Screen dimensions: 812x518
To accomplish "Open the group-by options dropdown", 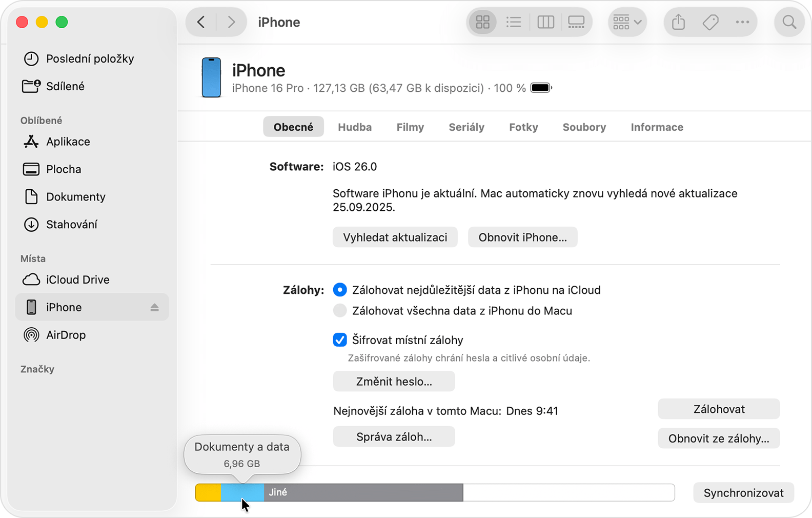I will click(x=627, y=22).
